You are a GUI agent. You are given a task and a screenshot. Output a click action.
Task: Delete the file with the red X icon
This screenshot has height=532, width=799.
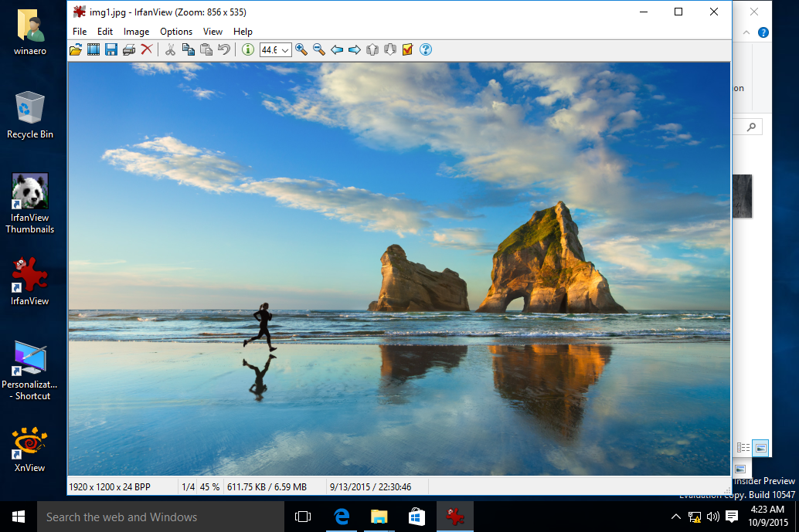click(147, 49)
